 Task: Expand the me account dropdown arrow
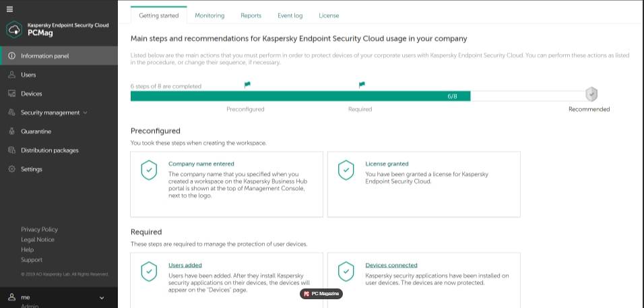pyautogui.click(x=102, y=298)
